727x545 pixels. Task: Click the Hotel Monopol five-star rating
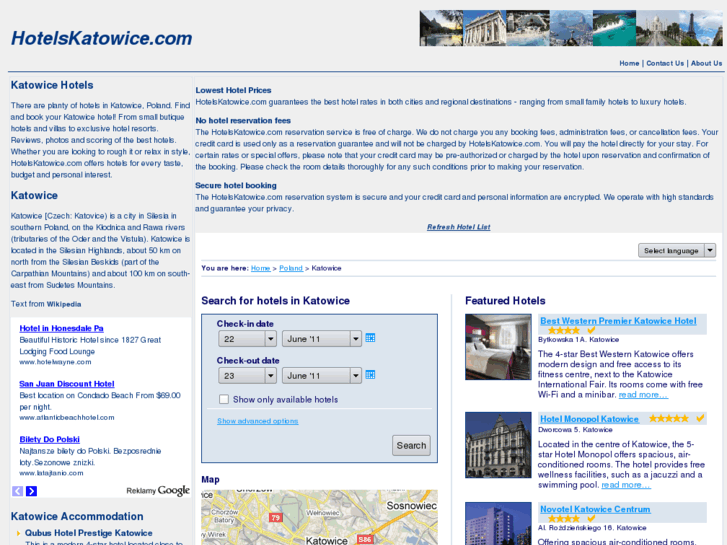669,418
